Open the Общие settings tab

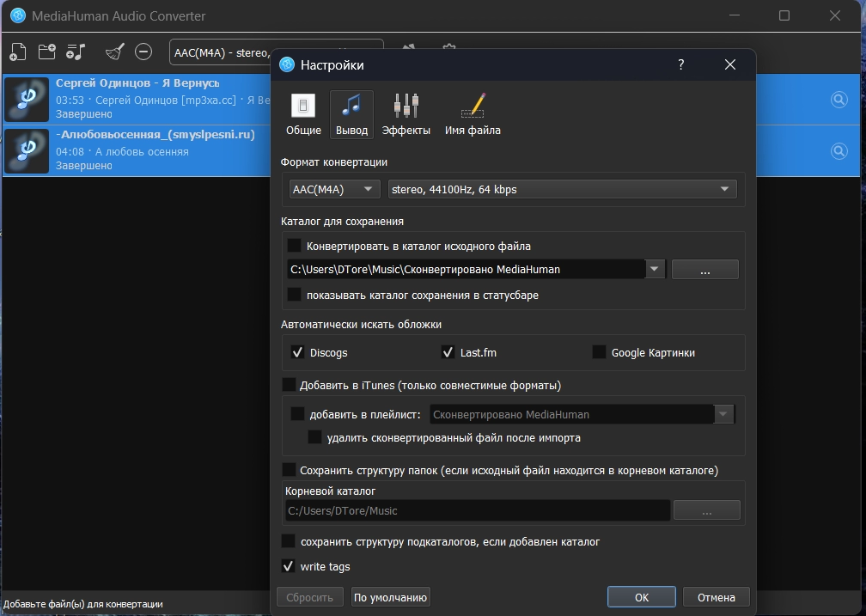[303, 115]
